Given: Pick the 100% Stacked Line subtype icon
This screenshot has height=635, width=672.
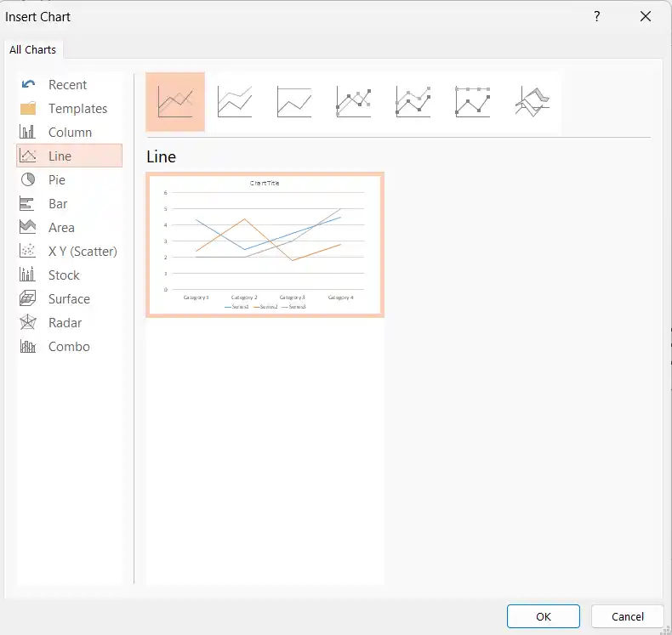Looking at the screenshot, I should 294,102.
